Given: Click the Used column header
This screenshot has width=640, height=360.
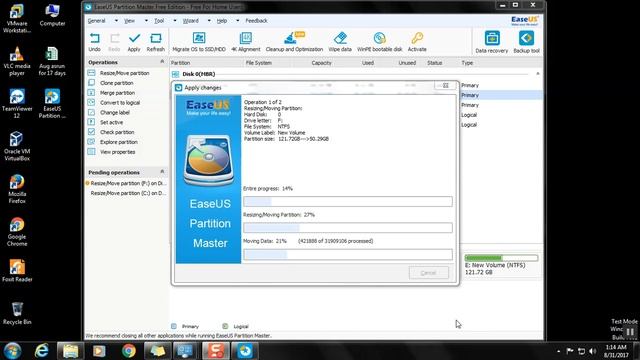Looking at the screenshot, I should coord(368,63).
